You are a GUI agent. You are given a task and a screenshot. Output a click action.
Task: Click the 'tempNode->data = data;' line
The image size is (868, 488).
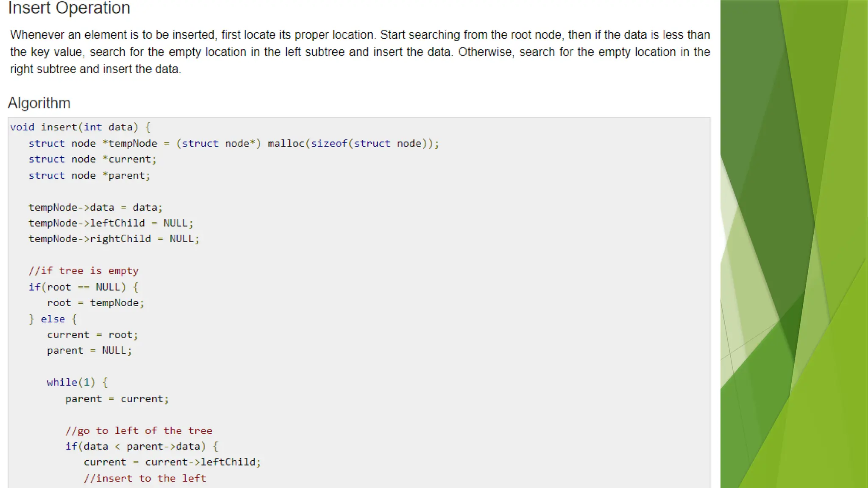coord(95,208)
